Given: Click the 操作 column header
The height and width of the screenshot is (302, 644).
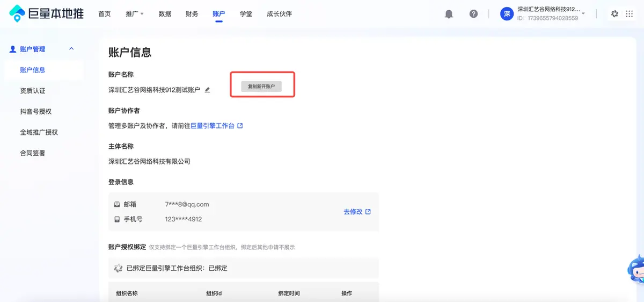Looking at the screenshot, I should click(x=347, y=293).
